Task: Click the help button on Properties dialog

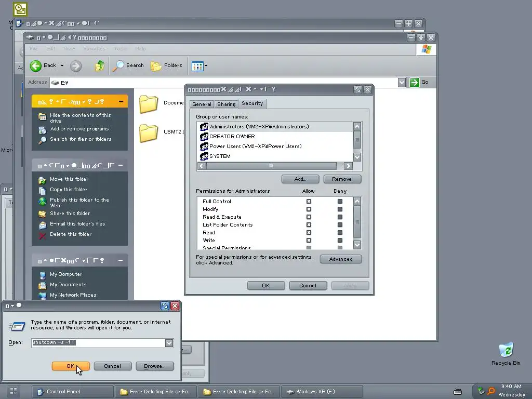Action: tap(357, 89)
